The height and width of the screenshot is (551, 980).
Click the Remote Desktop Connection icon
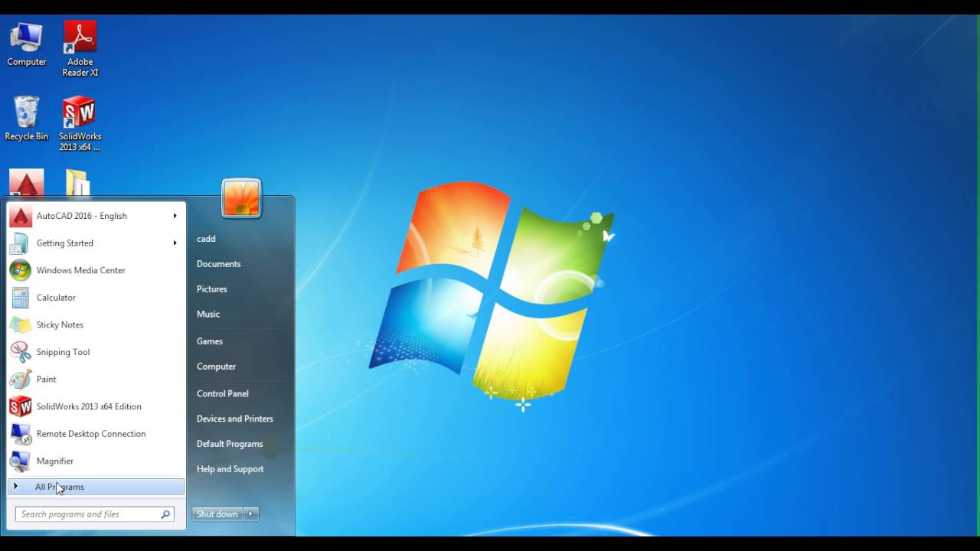coord(21,434)
